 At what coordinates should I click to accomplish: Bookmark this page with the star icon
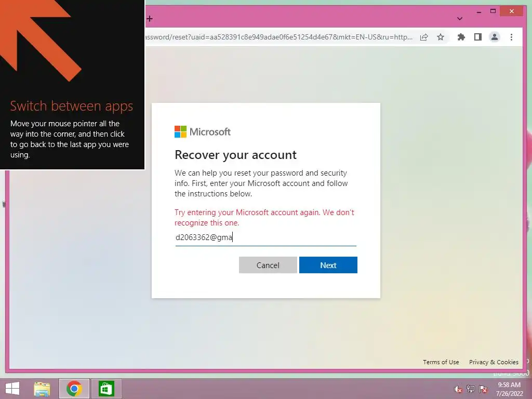(441, 37)
